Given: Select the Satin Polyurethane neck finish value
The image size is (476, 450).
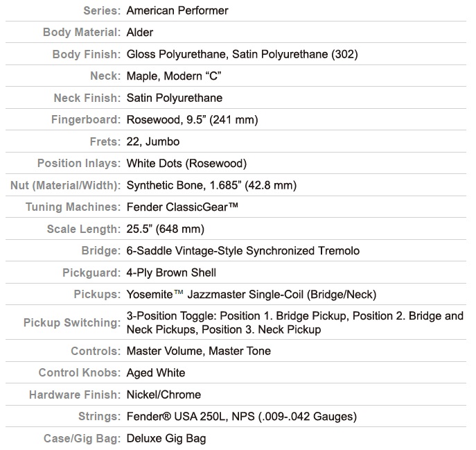Looking at the screenshot, I should [x=175, y=98].
